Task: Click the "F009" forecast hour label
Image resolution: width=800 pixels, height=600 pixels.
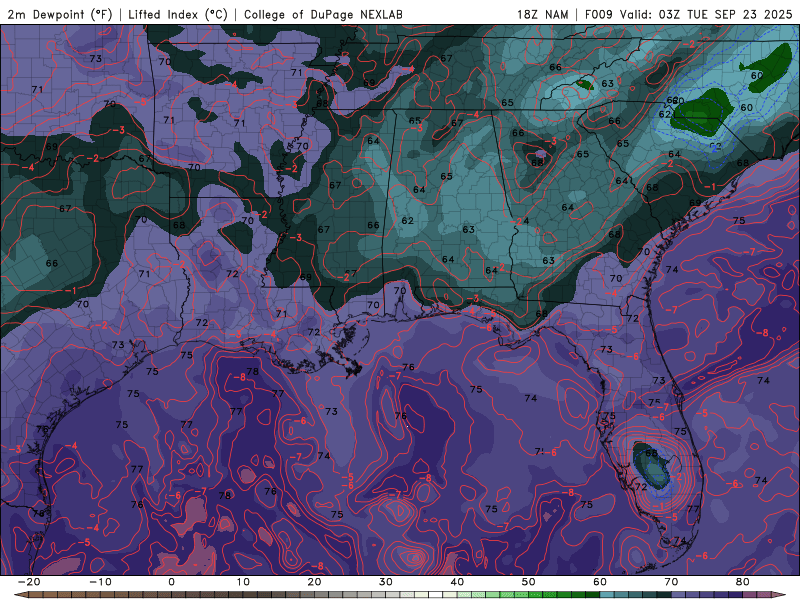Action: (599, 15)
